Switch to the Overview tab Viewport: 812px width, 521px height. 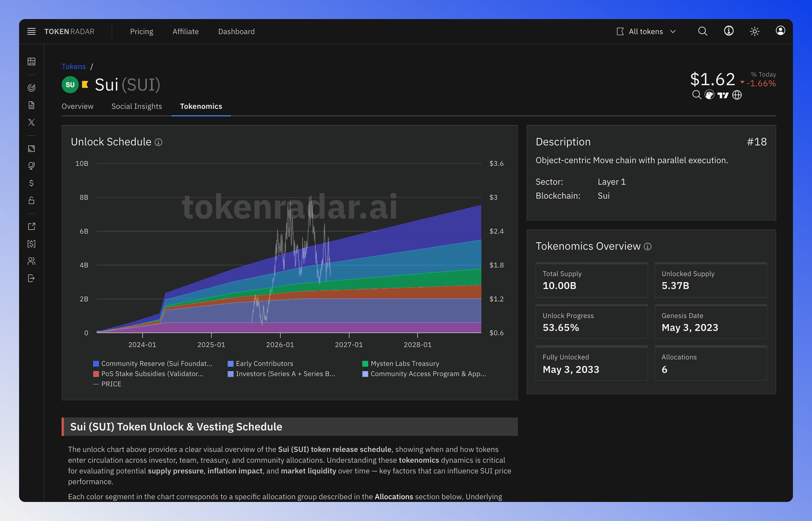[x=78, y=106]
